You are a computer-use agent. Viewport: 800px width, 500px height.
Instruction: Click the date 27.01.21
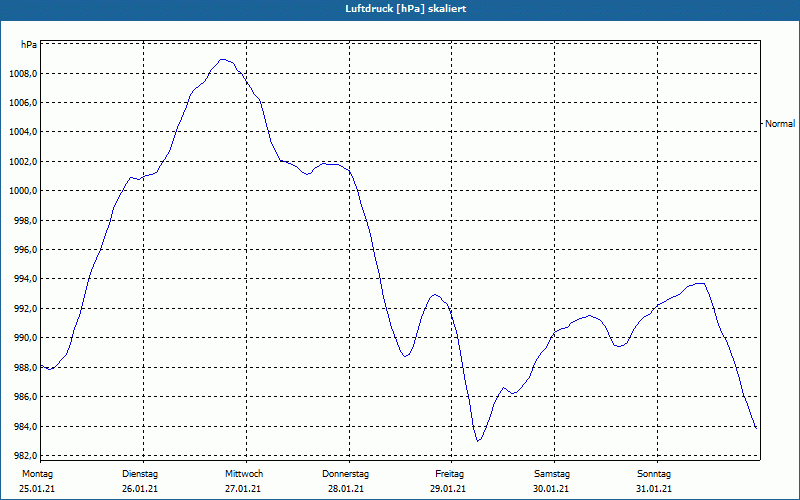point(243,489)
